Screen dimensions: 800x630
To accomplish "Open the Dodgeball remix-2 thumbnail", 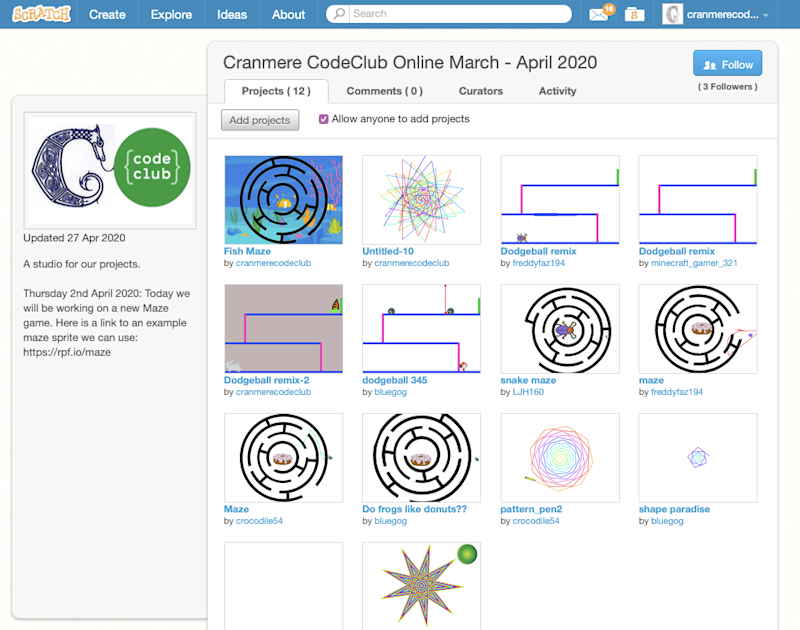I will point(284,329).
